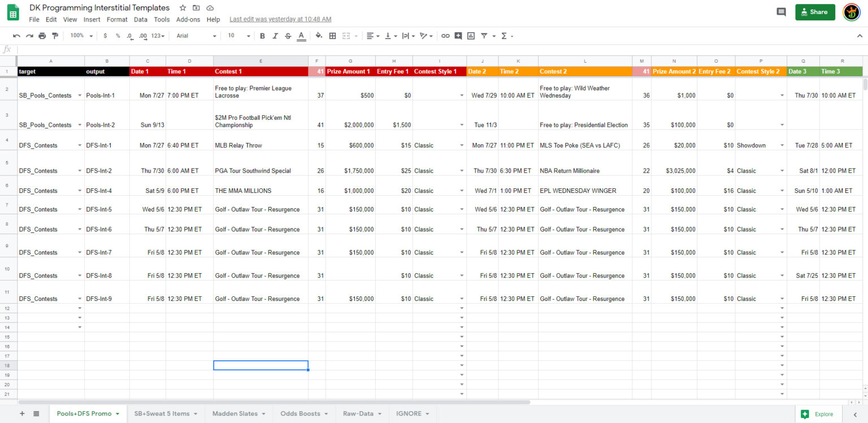Switch to the Odds Boosts sheet tab
Screen dimensions: 868x423
click(303, 413)
